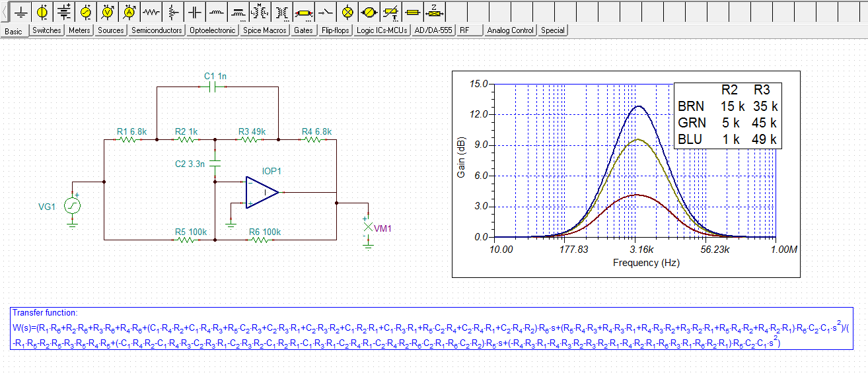868x375 pixels.
Task: Select the Light Bulb component icon
Action: 348,12
